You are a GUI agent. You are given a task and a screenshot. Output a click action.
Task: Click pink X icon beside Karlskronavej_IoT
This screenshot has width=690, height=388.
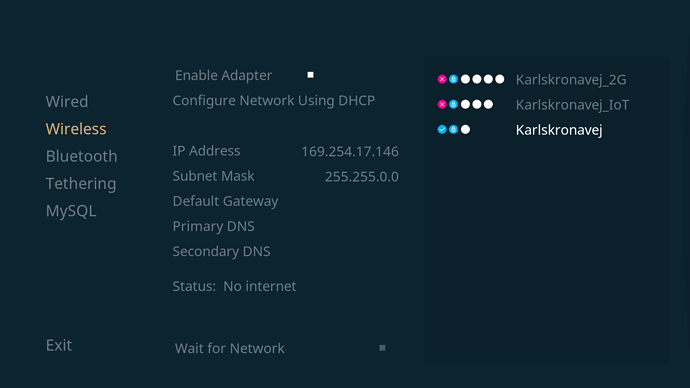point(442,104)
